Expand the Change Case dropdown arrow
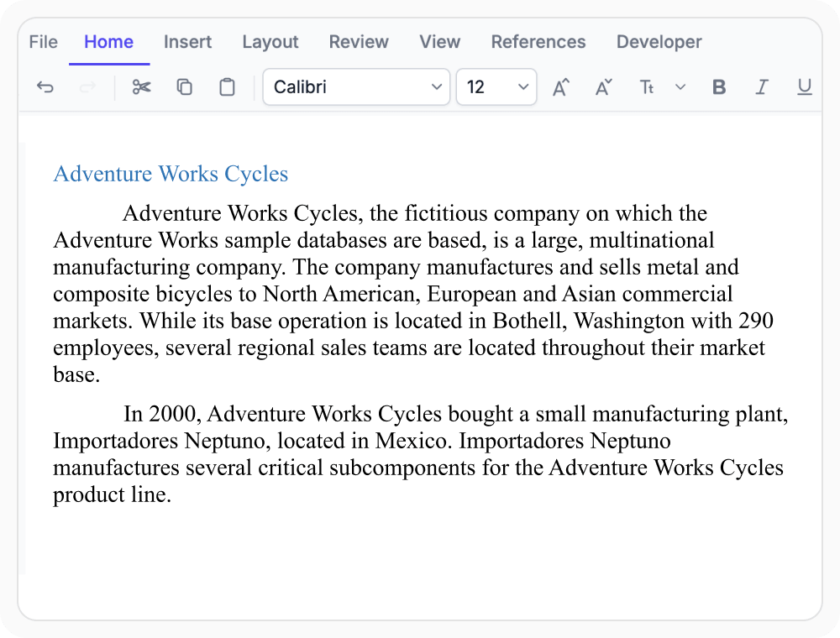The image size is (840, 638). 680,86
